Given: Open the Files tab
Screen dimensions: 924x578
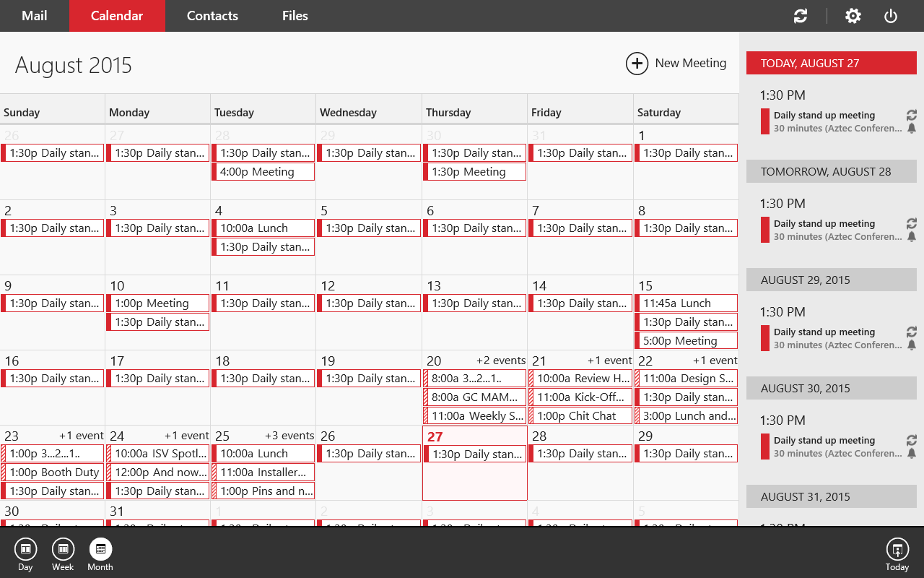Looking at the screenshot, I should 295,16.
